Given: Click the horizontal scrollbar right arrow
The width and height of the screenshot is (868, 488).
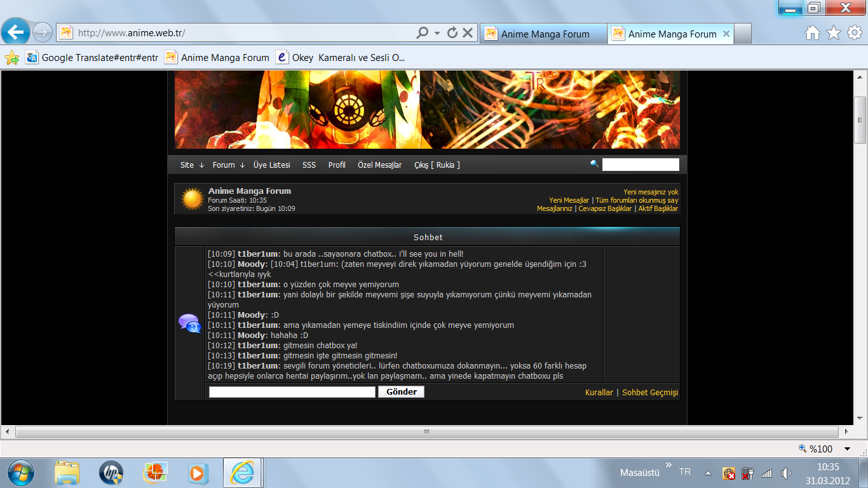Looking at the screenshot, I should 847,432.
